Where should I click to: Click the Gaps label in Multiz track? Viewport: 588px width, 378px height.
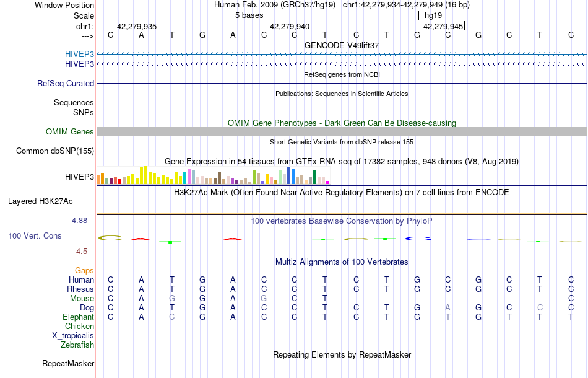(x=84, y=271)
